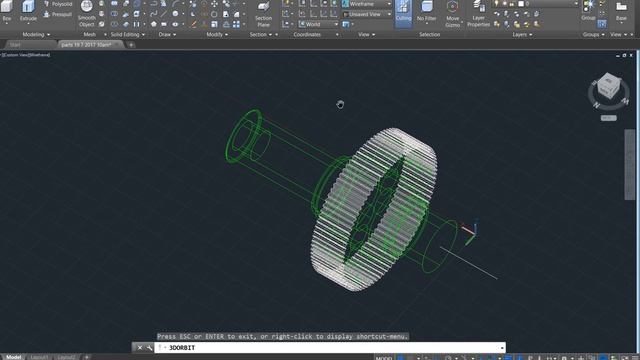640x360 pixels.
Task: Click the Extrude tool
Action: [28, 11]
